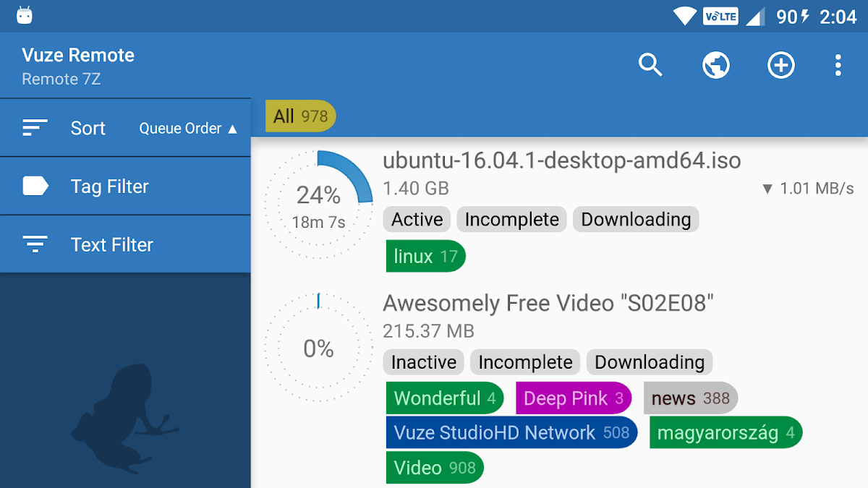Tap the Tag Filter label icon
868x488 pixels.
pos(35,187)
